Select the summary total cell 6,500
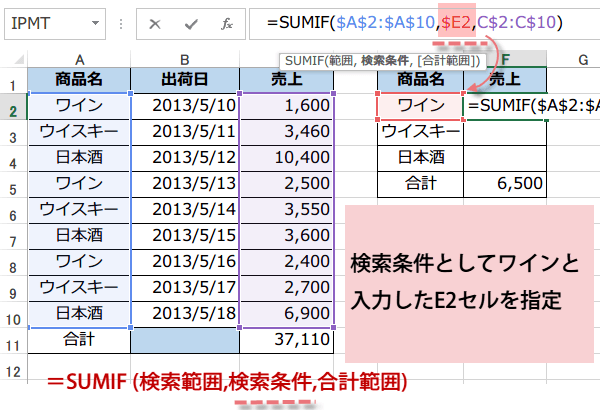This screenshot has height=410, width=600. coord(505,184)
